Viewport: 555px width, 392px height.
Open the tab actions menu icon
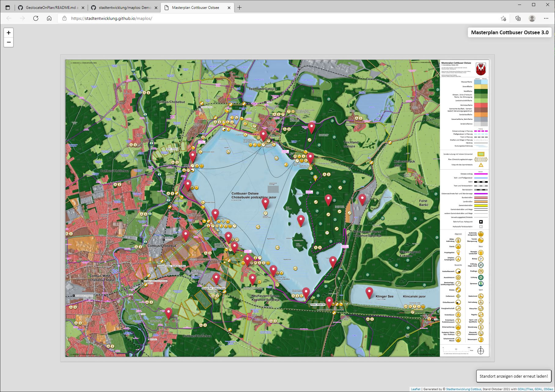point(8,8)
